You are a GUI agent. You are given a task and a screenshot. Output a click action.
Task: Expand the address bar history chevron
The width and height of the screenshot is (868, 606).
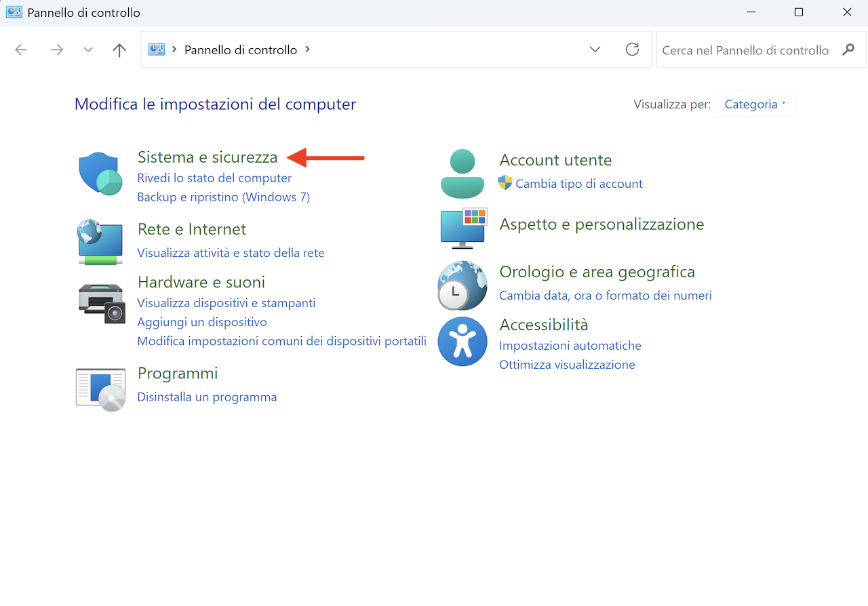click(595, 49)
